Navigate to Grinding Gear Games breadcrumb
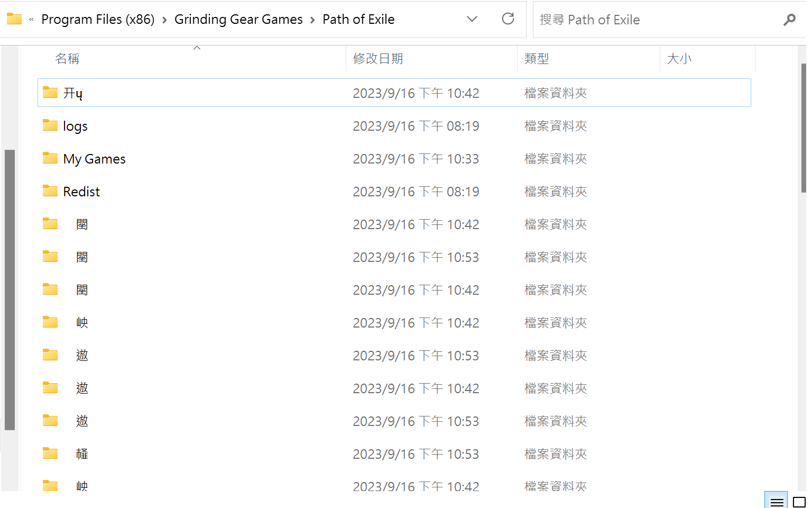 238,20
